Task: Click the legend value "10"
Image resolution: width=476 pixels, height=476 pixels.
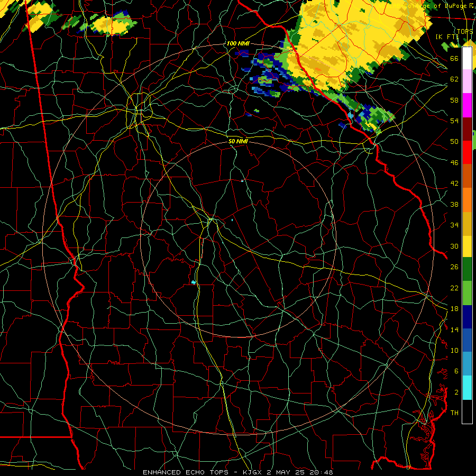Action: click(454, 351)
